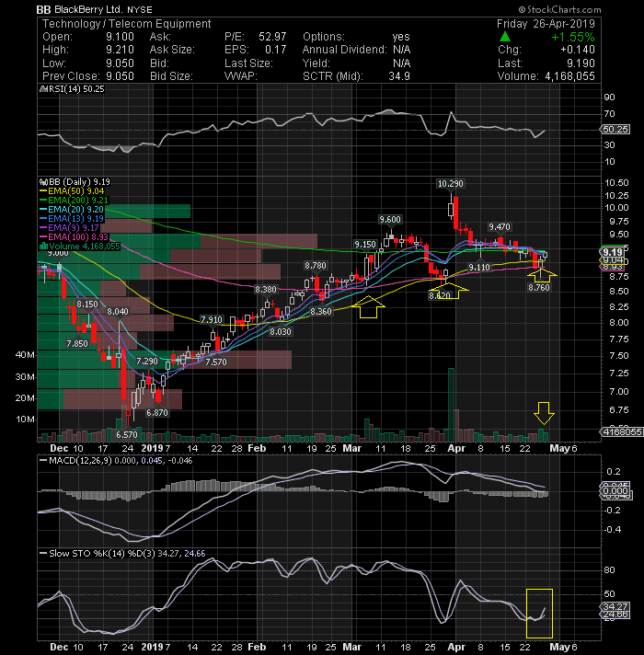Click the 10.290 peak price label
Viewport: 644px width, 655px height.
click(x=450, y=183)
